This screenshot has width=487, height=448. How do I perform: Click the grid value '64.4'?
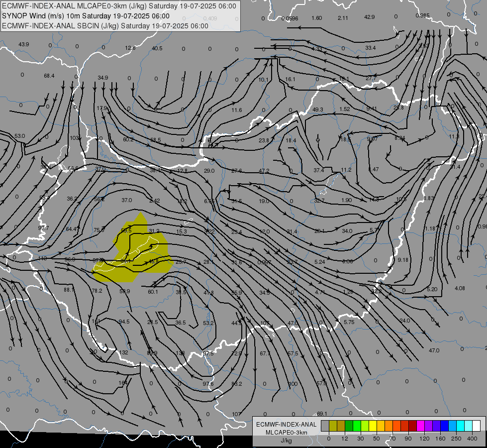[x=71, y=229]
